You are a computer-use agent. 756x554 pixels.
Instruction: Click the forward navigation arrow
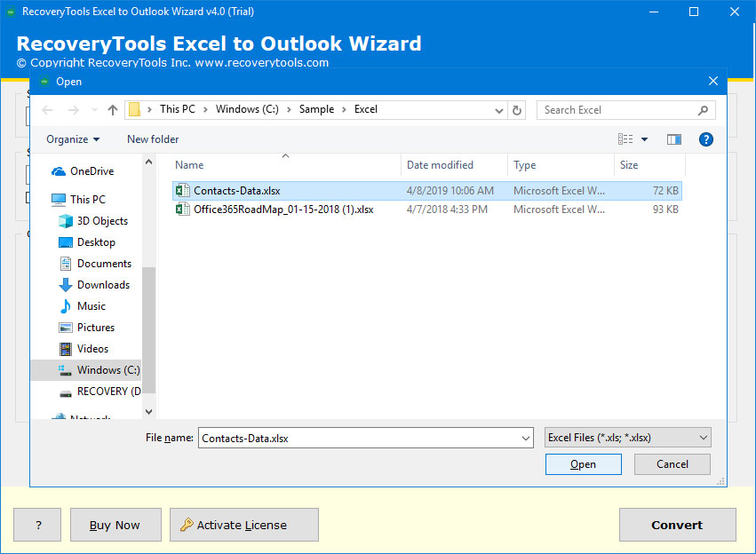tap(73, 110)
